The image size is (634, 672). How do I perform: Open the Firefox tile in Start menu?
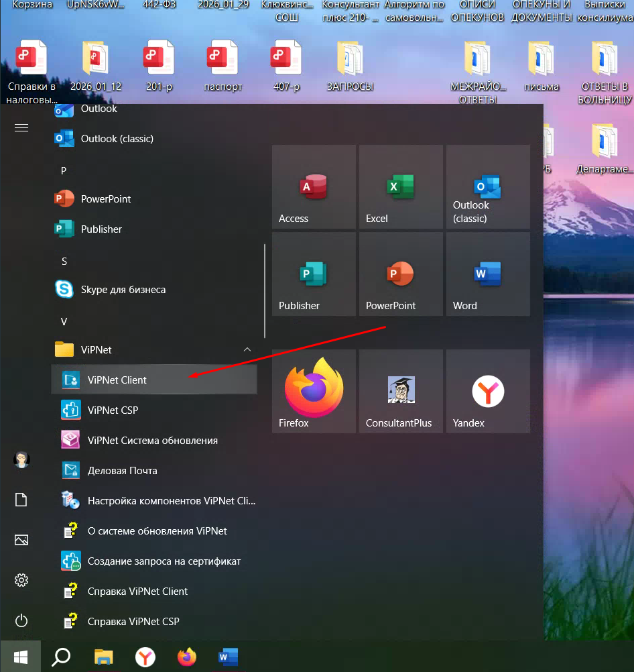click(x=314, y=391)
